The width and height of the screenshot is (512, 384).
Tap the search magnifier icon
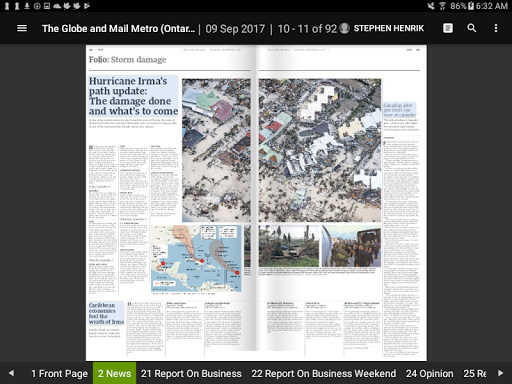point(472,28)
